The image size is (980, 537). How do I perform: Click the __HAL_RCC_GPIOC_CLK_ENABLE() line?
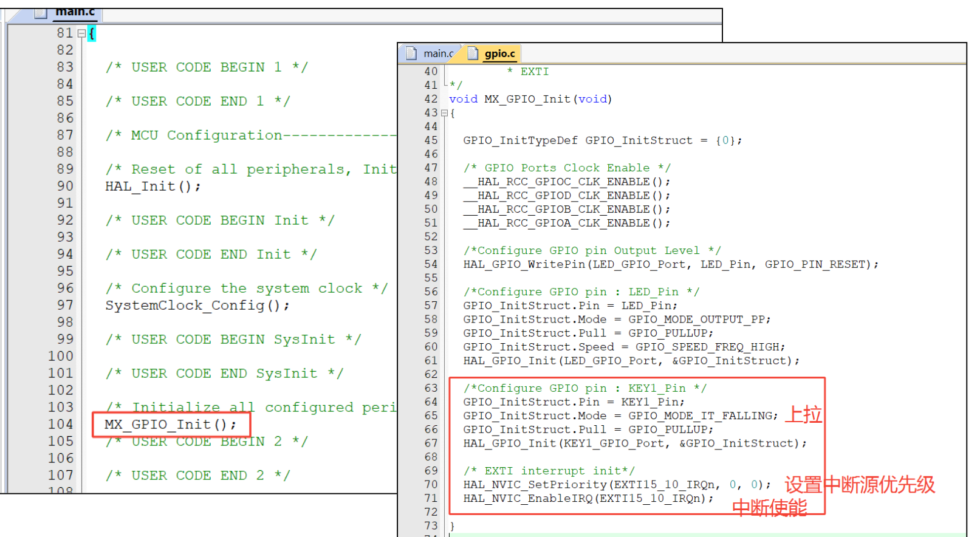click(567, 182)
